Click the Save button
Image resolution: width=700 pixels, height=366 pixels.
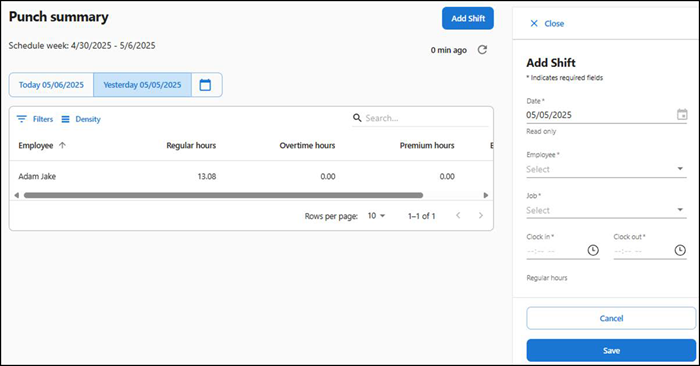611,350
